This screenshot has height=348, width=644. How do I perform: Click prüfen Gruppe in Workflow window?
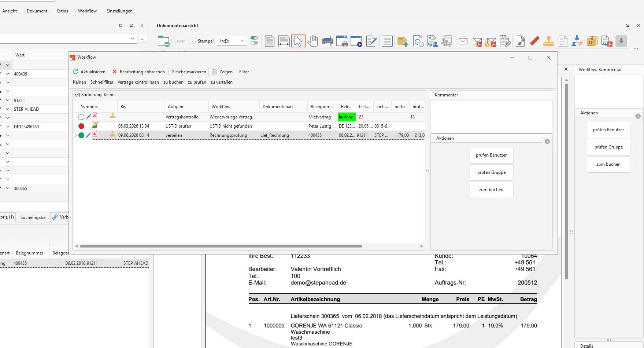491,172
